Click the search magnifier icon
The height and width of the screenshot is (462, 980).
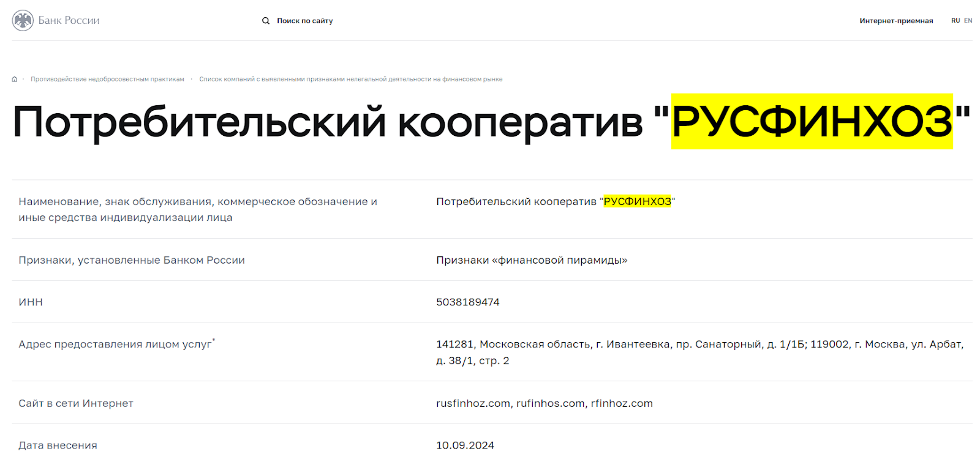point(266,21)
